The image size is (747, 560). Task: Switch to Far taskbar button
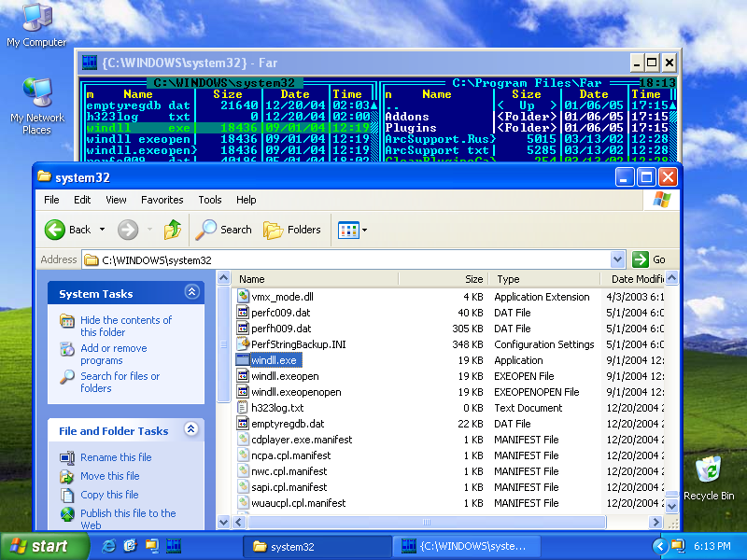pos(467,546)
